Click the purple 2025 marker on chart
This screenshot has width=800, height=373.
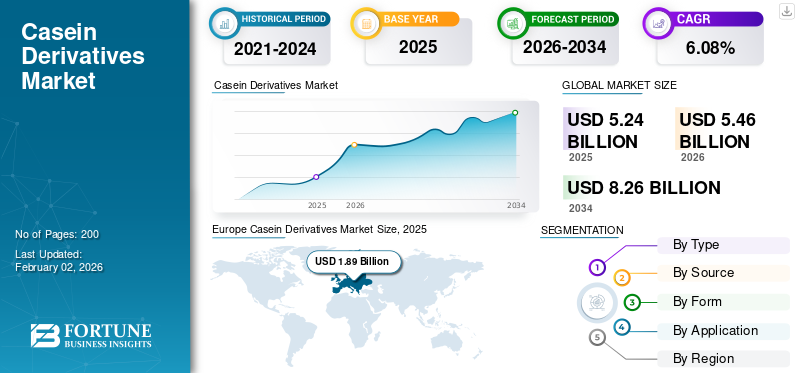point(316,177)
